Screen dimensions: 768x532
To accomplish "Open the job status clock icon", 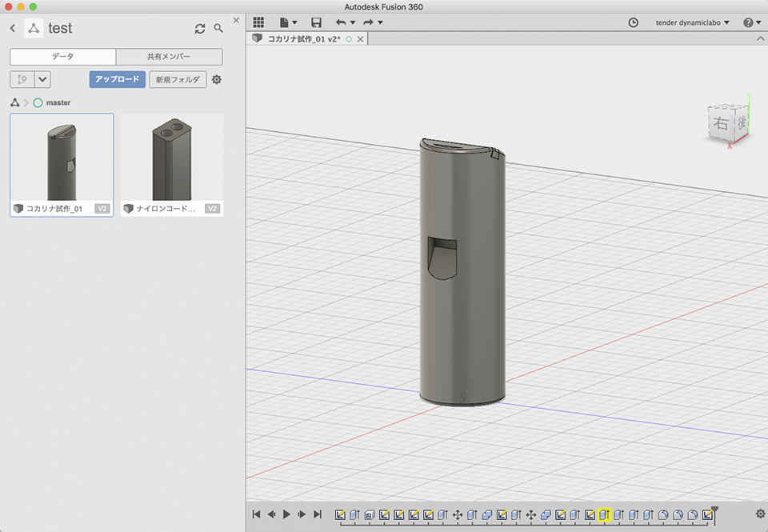I will tap(634, 22).
